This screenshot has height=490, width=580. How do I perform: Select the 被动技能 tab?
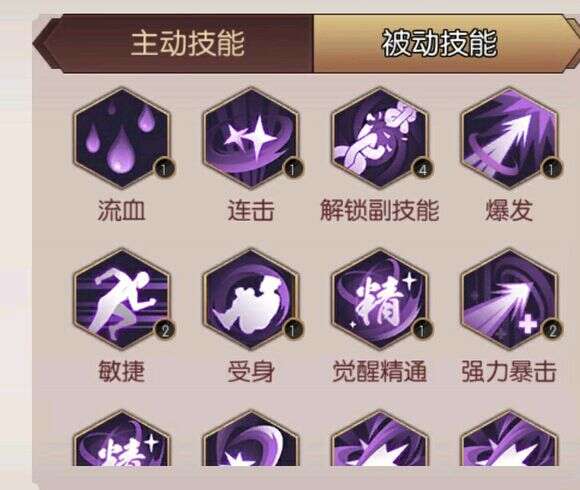point(439,44)
